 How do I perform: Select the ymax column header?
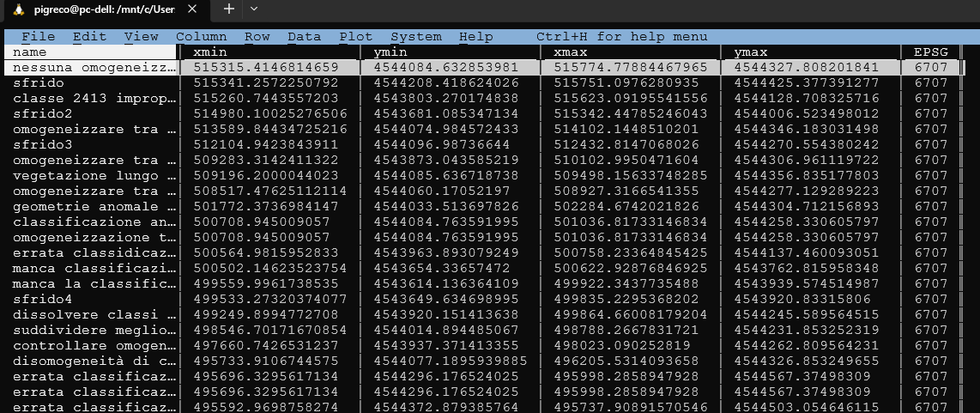point(751,52)
